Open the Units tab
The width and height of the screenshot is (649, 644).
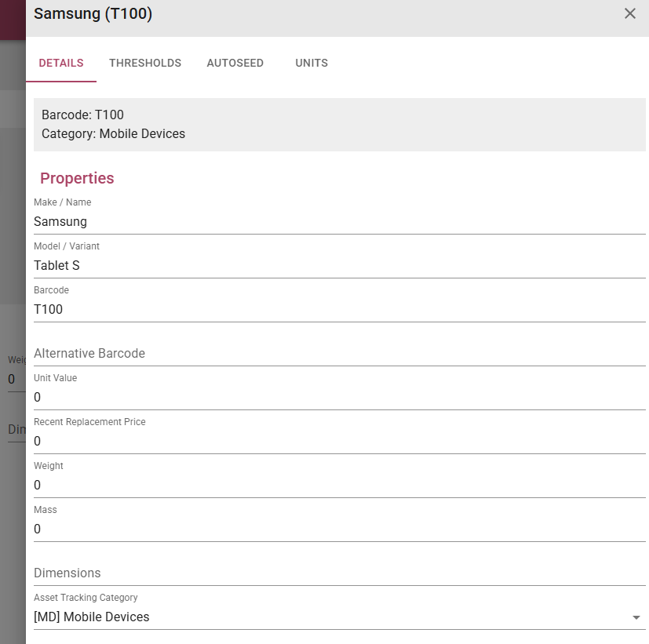[x=312, y=63]
